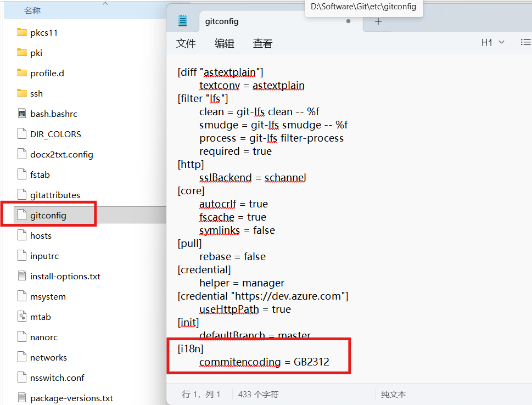Click the ssh folder icon

(x=22, y=93)
